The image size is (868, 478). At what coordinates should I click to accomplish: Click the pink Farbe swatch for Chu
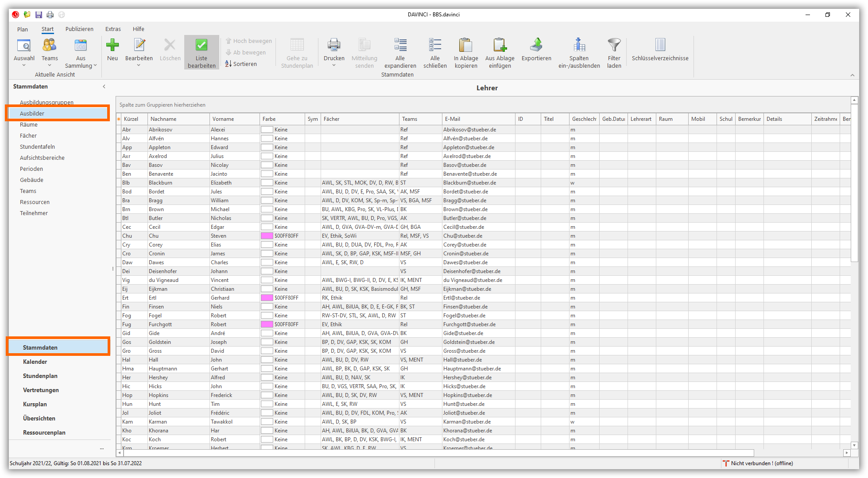[267, 236]
